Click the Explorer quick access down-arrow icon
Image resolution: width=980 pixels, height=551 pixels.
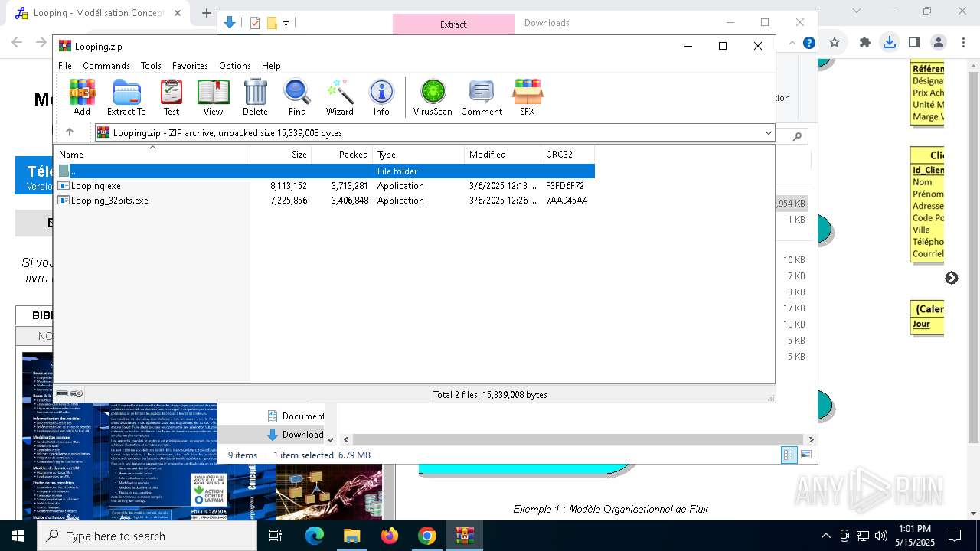[x=229, y=23]
